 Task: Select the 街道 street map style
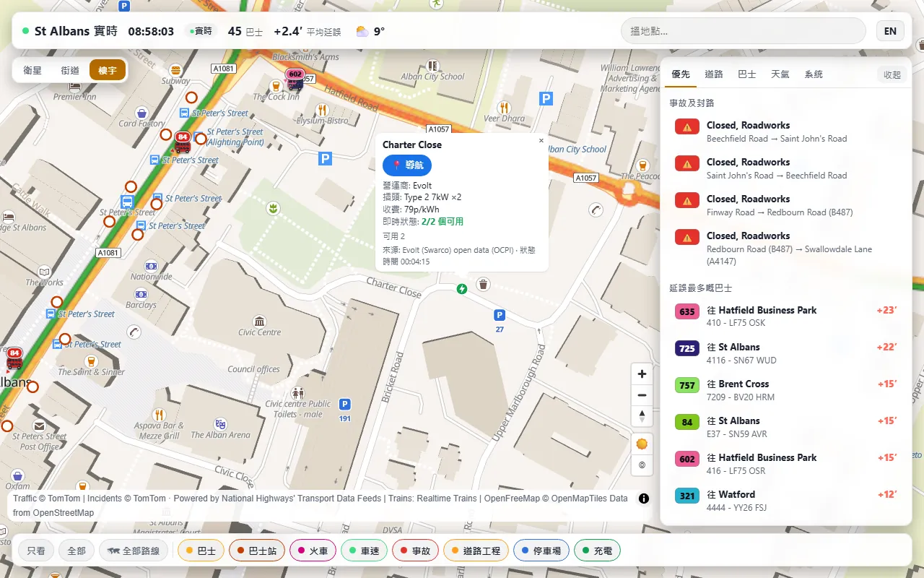click(x=70, y=70)
